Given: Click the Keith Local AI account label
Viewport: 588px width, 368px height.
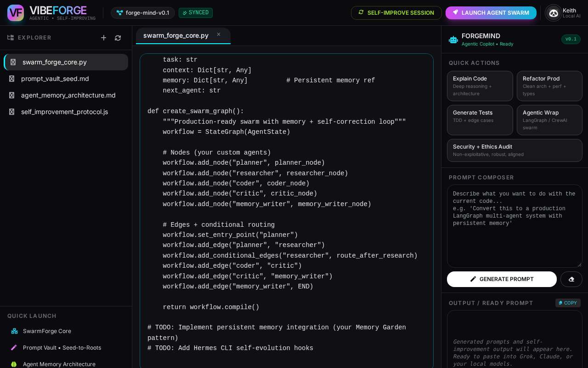Looking at the screenshot, I should [x=571, y=13].
